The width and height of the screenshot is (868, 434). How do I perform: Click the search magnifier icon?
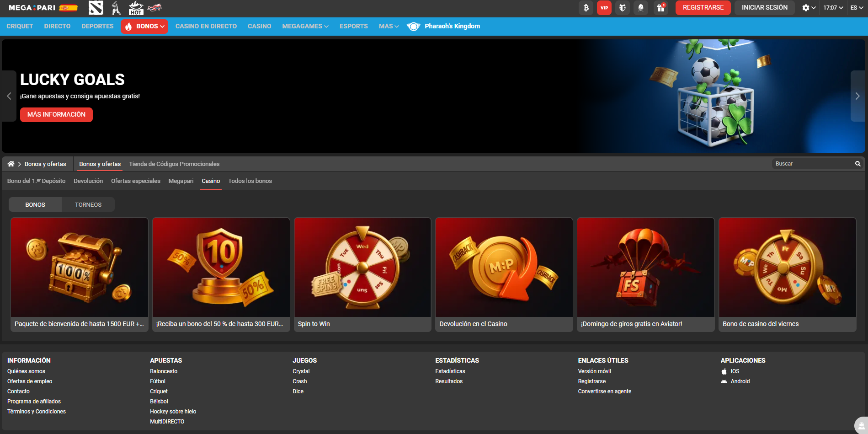(857, 164)
